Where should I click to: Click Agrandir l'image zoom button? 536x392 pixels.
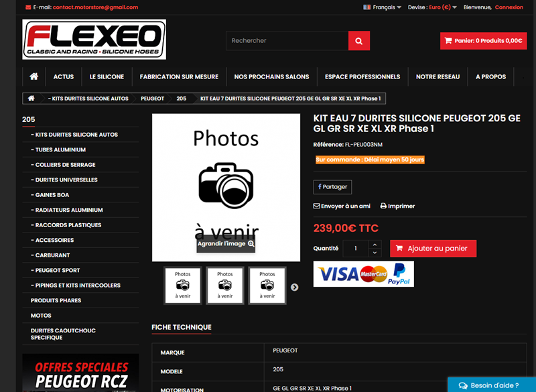pyautogui.click(x=226, y=244)
